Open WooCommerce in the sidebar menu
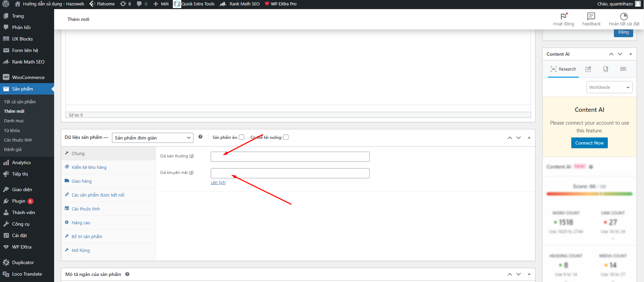 click(x=28, y=77)
